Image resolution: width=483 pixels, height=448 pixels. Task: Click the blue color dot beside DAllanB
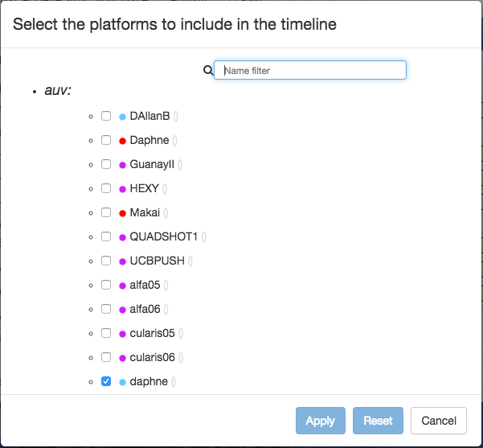pos(122,117)
